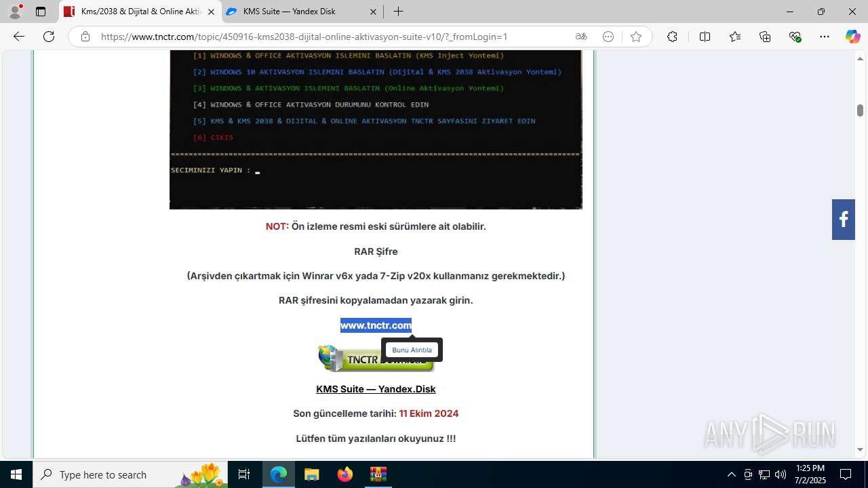This screenshot has width=868, height=488.
Task: Open the Collections icon
Action: [765, 37]
